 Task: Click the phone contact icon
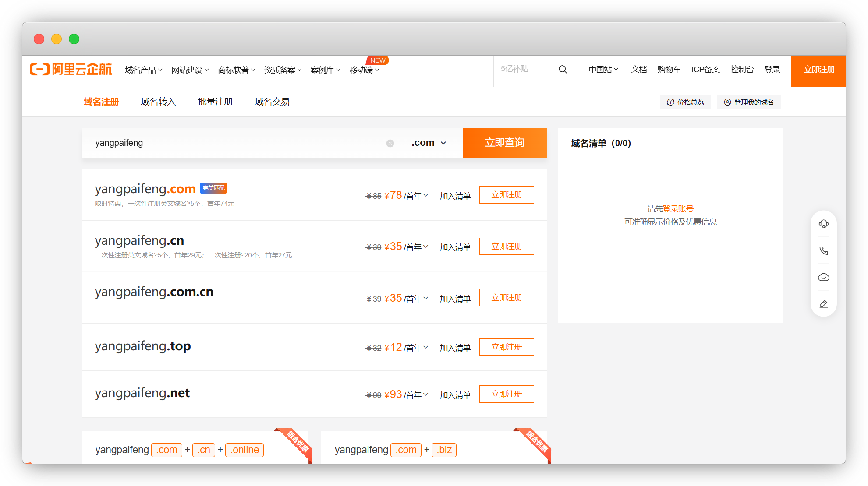[823, 251]
